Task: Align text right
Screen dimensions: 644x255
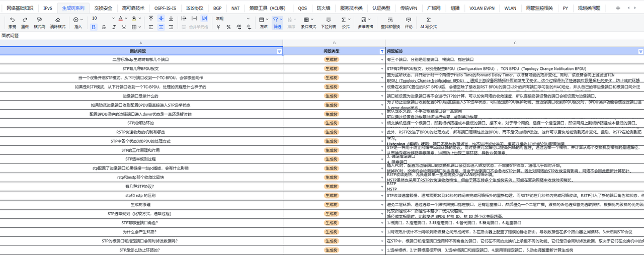Action: (171, 27)
